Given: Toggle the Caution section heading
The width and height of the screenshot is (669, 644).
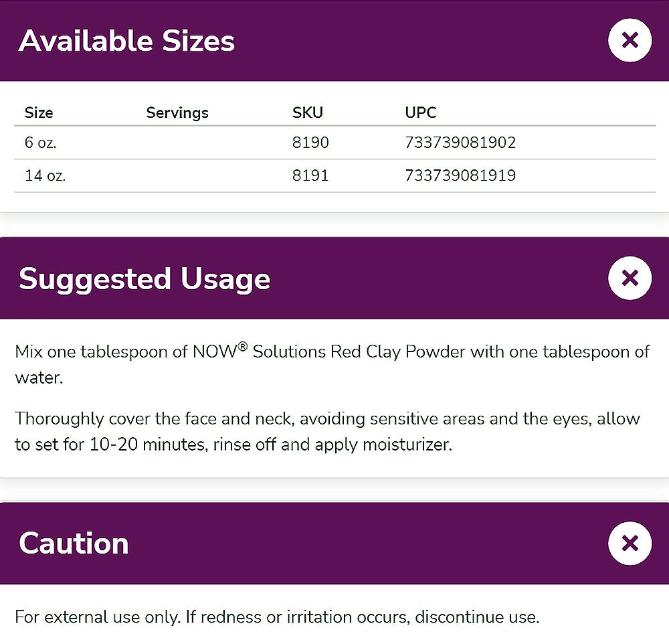Looking at the screenshot, I should pyautogui.click(x=74, y=543).
